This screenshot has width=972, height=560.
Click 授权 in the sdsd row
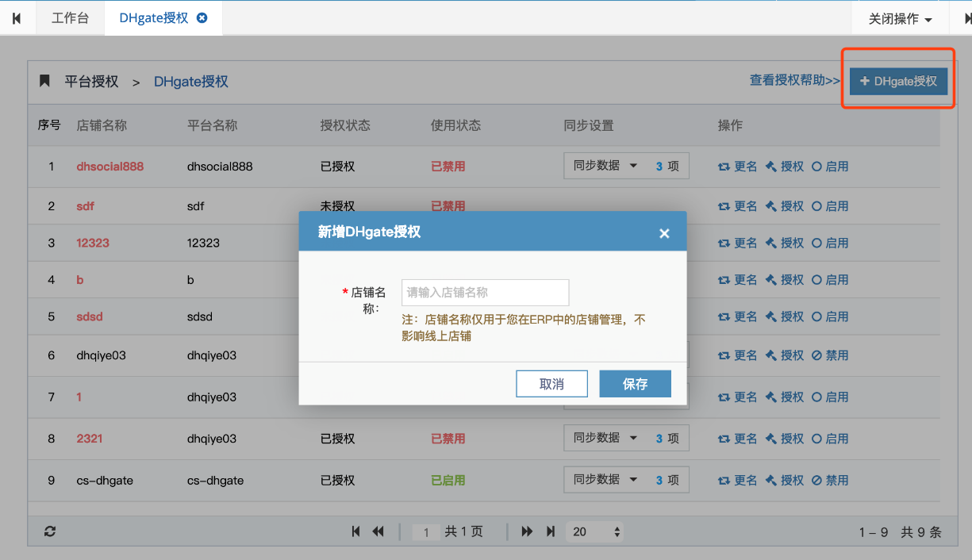(x=785, y=316)
